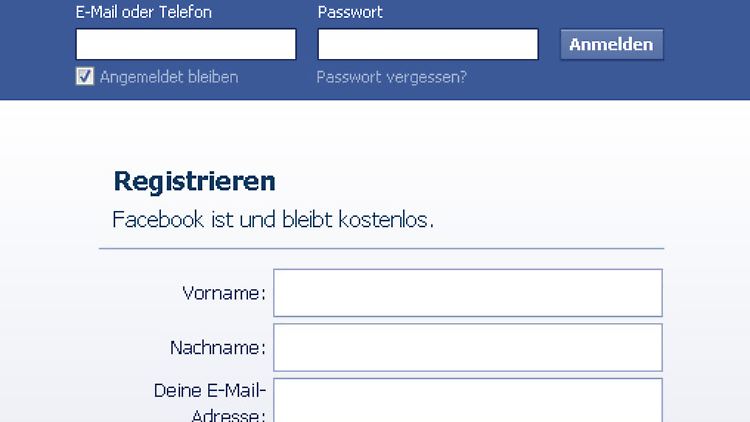Click the Facebook ist und bleibt kostenlos text
This screenshot has width=750, height=422.
tap(273, 219)
